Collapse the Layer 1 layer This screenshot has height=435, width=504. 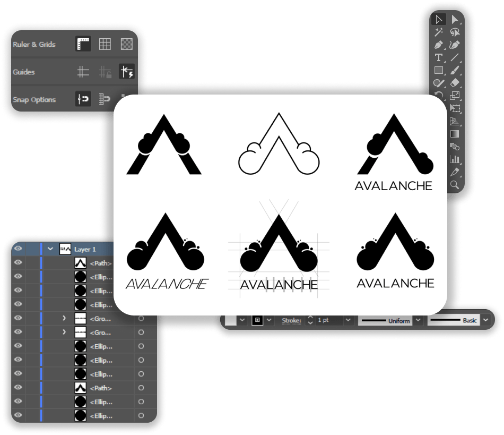(50, 249)
